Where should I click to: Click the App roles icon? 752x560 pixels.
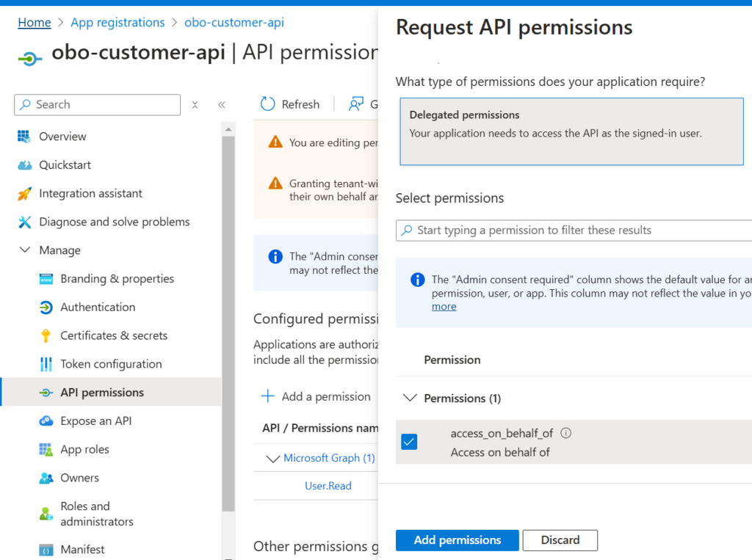[x=46, y=450]
